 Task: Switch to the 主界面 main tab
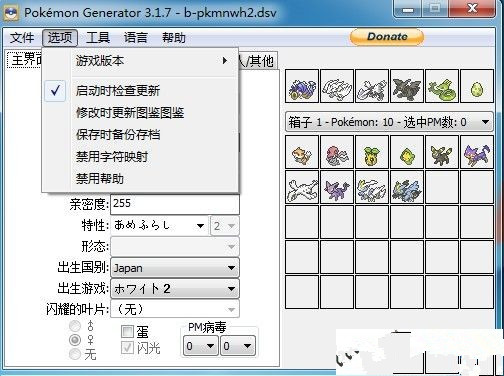(25, 60)
